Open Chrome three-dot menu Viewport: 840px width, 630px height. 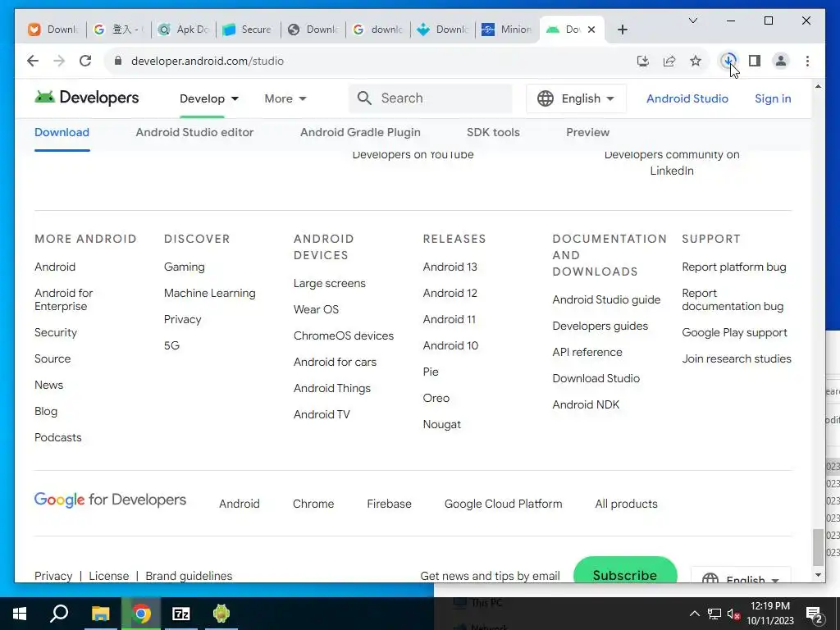(807, 61)
